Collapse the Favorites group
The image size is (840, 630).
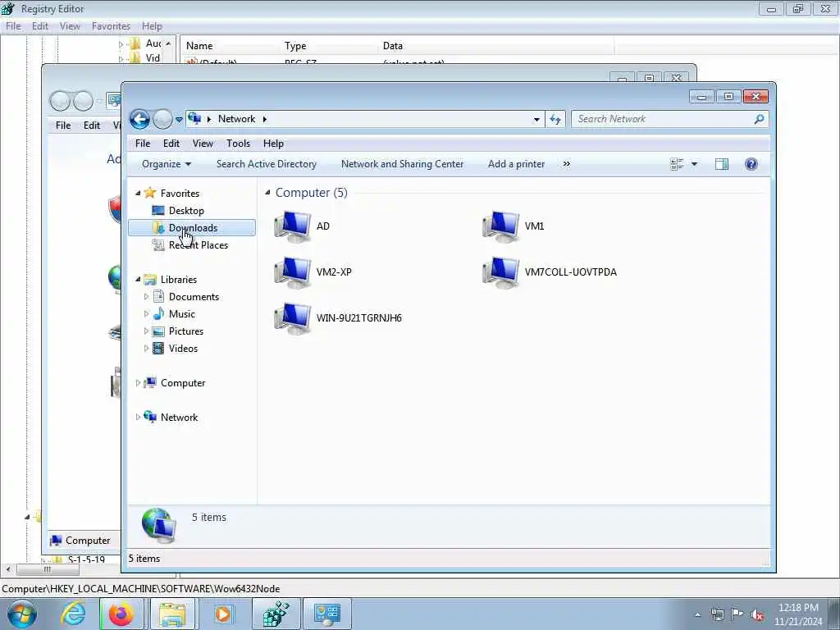click(x=138, y=194)
